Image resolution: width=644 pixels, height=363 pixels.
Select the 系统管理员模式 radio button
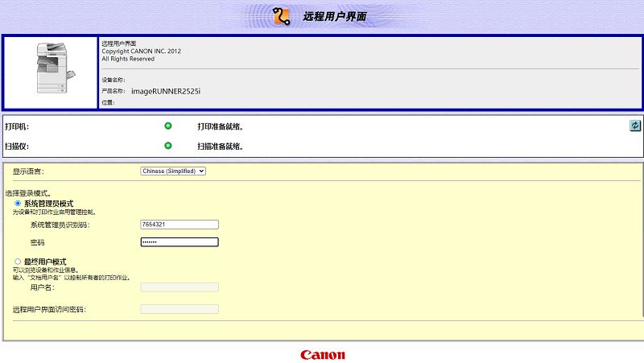tap(18, 204)
